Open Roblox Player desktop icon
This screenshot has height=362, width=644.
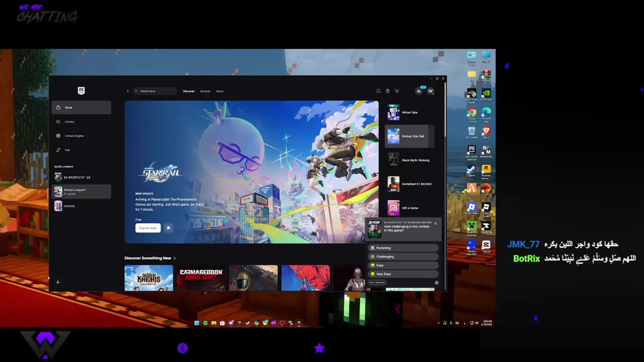click(471, 209)
